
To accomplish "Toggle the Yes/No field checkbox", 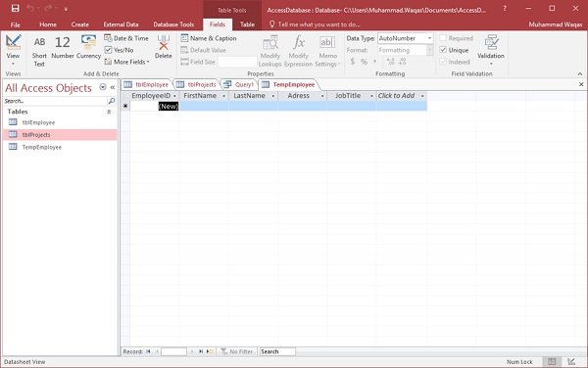I will [x=109, y=50].
